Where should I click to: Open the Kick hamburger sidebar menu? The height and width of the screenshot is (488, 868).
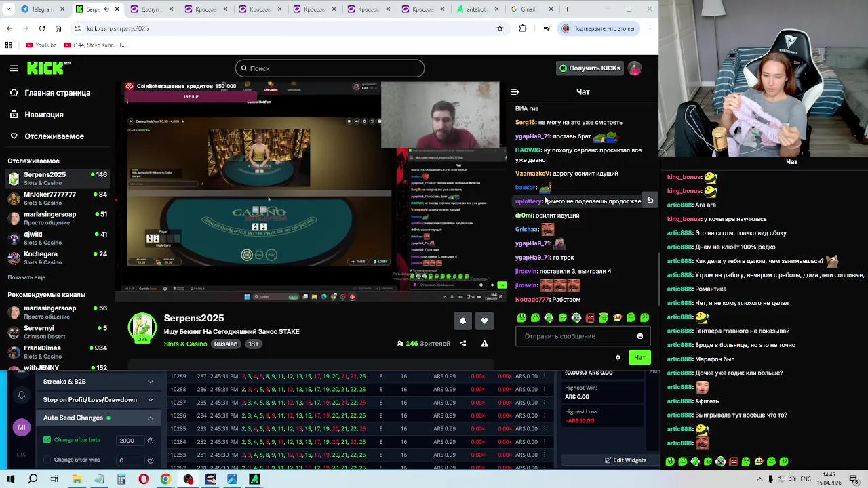coord(14,68)
